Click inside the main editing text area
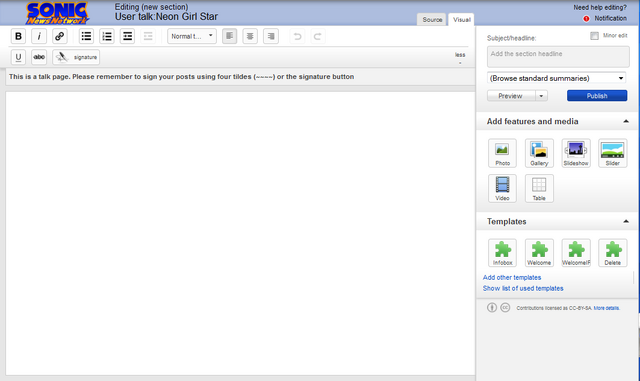640x381 pixels. pos(240,233)
